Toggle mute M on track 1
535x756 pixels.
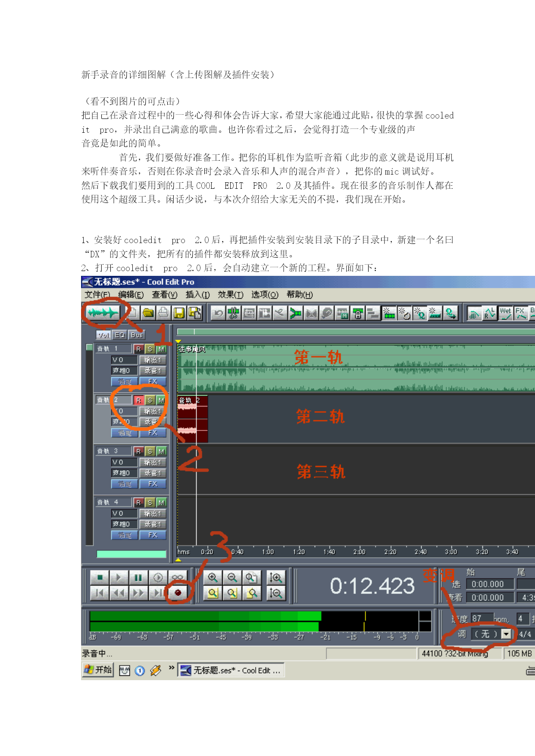[x=161, y=349]
